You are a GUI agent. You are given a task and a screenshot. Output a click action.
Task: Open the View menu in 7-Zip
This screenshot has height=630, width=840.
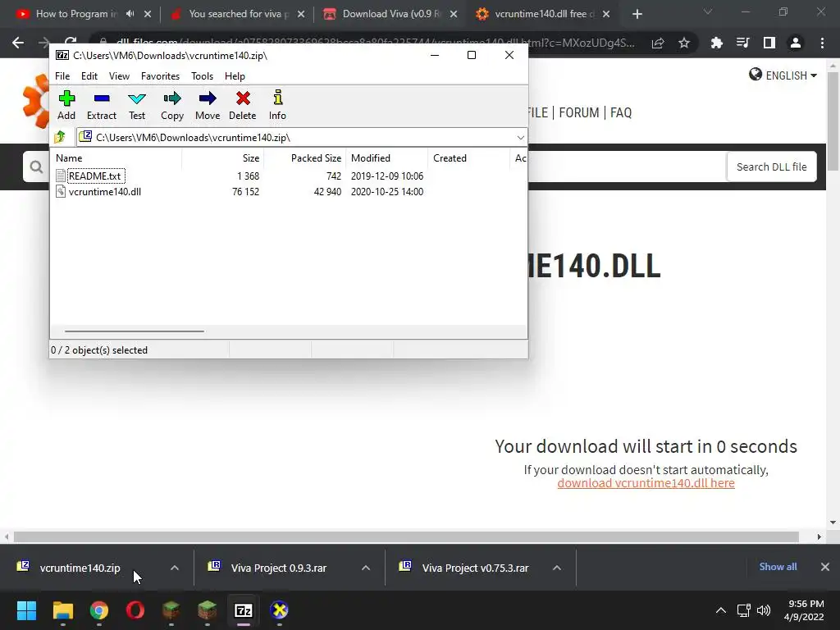point(119,76)
